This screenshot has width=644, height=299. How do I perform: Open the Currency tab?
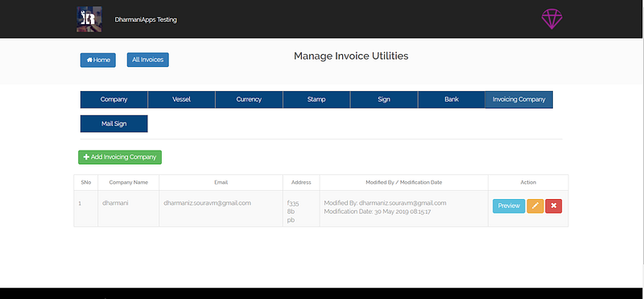pyautogui.click(x=249, y=99)
